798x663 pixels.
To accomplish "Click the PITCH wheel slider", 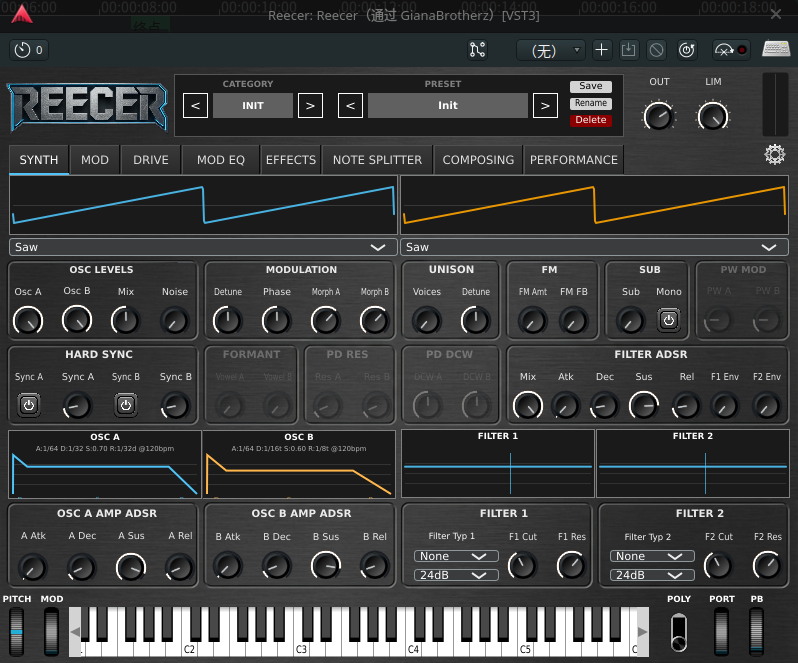I will [16, 631].
